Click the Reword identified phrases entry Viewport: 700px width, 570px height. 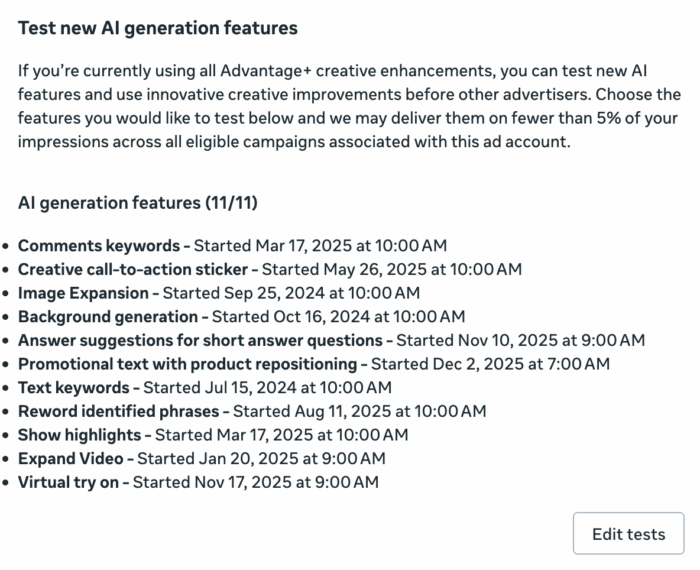[118, 411]
